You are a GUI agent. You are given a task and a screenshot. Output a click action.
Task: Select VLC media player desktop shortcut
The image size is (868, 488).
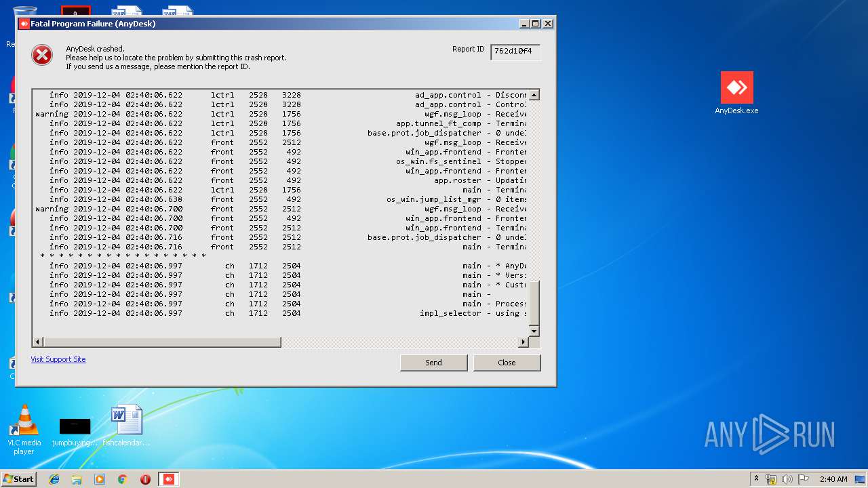coord(24,429)
